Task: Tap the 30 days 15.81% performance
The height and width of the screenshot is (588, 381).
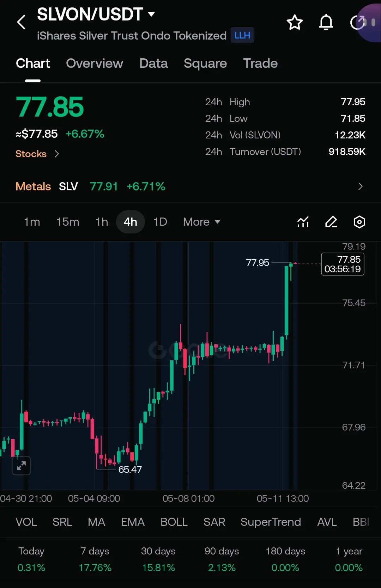Action: [158, 559]
